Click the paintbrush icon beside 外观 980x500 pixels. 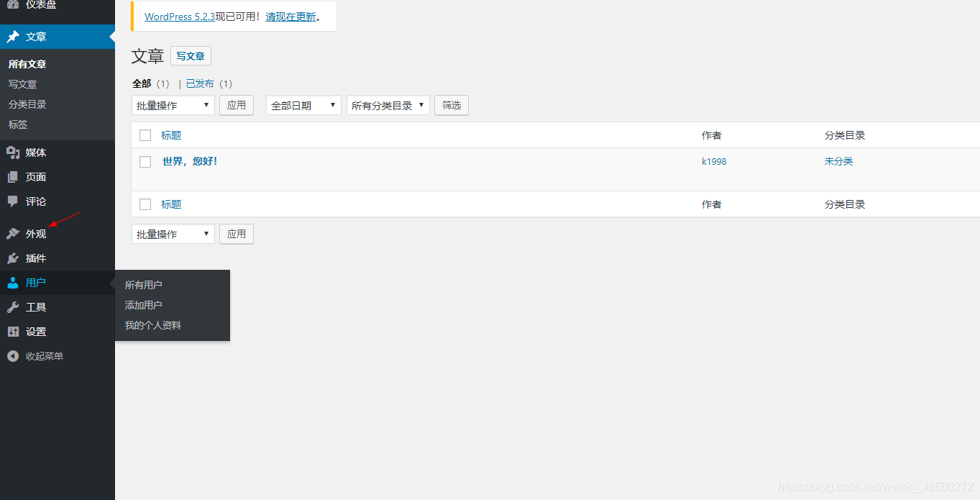click(13, 234)
